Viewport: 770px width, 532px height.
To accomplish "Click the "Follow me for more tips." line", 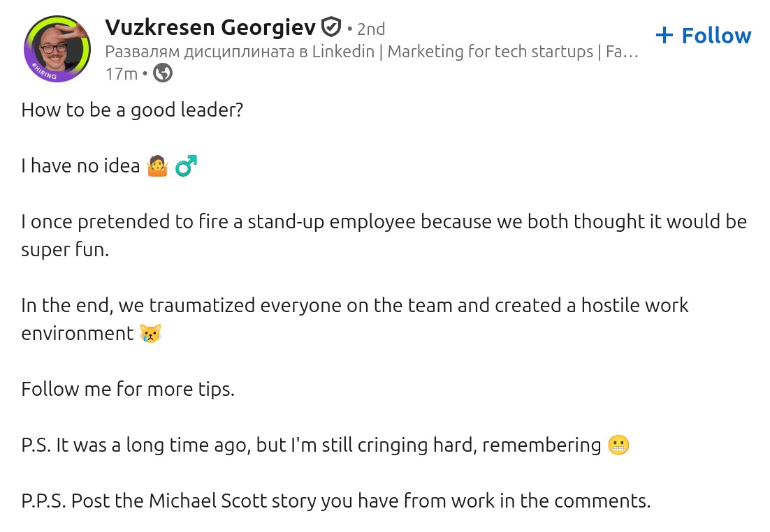I will [x=128, y=389].
